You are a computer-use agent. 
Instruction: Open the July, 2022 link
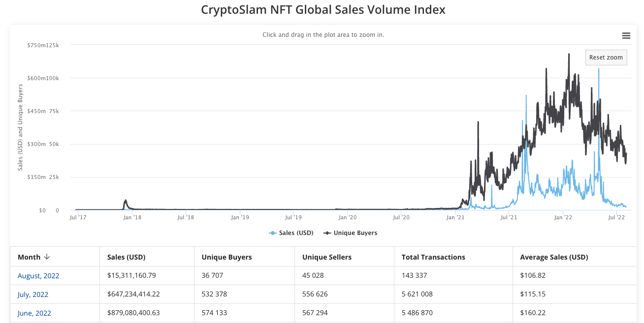tap(33, 294)
